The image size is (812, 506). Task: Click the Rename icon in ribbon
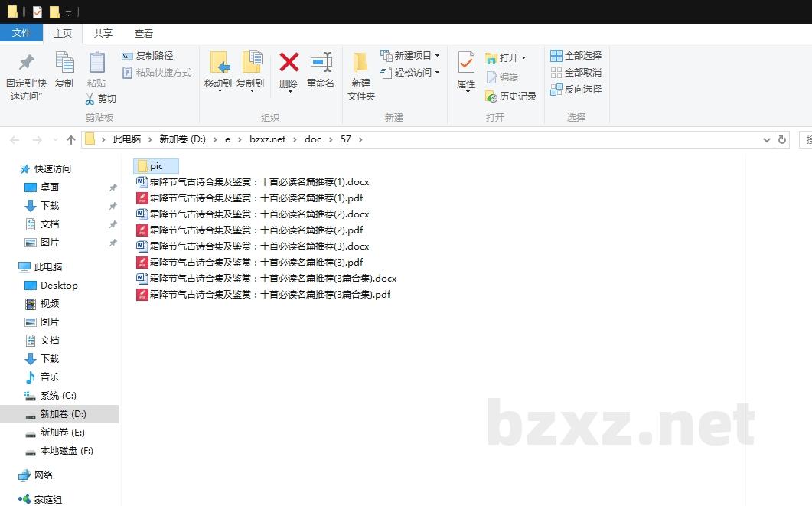point(321,63)
